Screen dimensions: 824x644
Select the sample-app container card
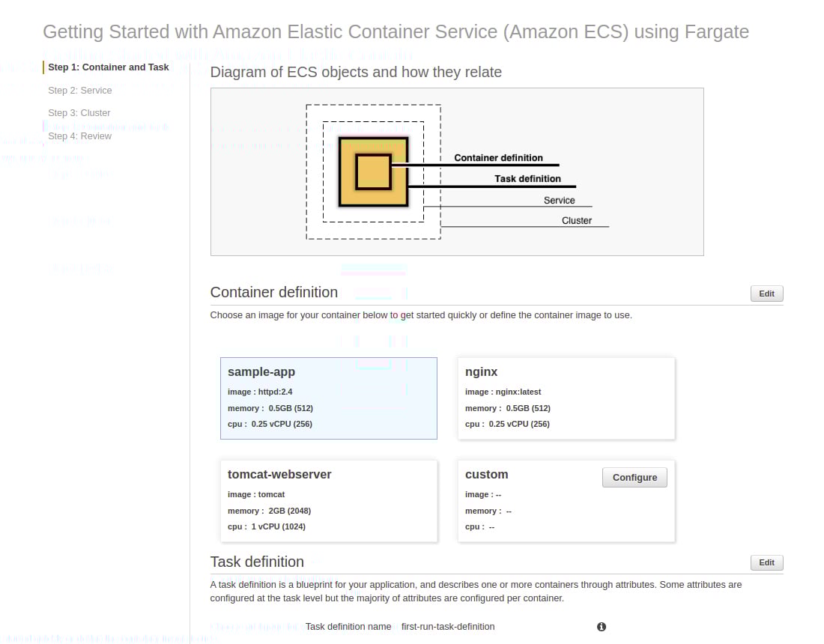[328, 398]
